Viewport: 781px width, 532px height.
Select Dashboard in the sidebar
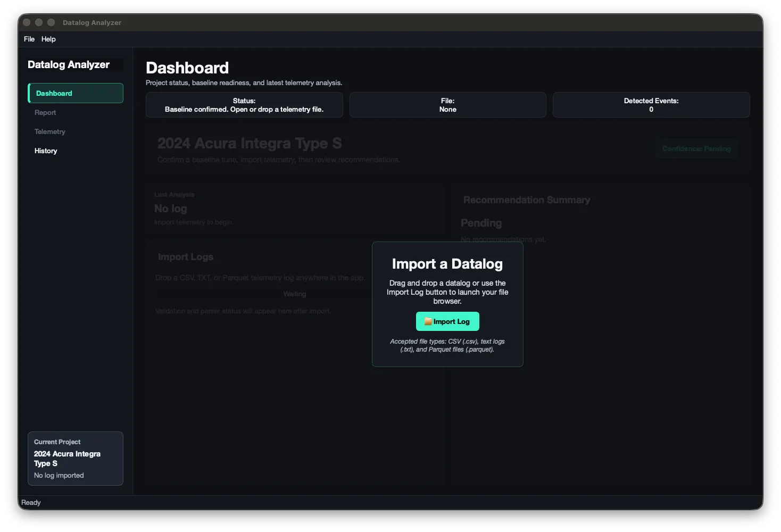76,93
